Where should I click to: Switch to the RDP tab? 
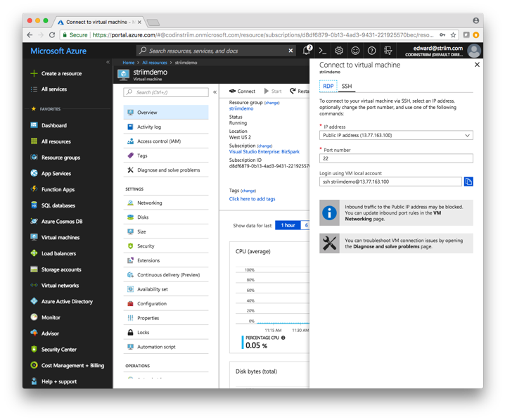(x=328, y=87)
